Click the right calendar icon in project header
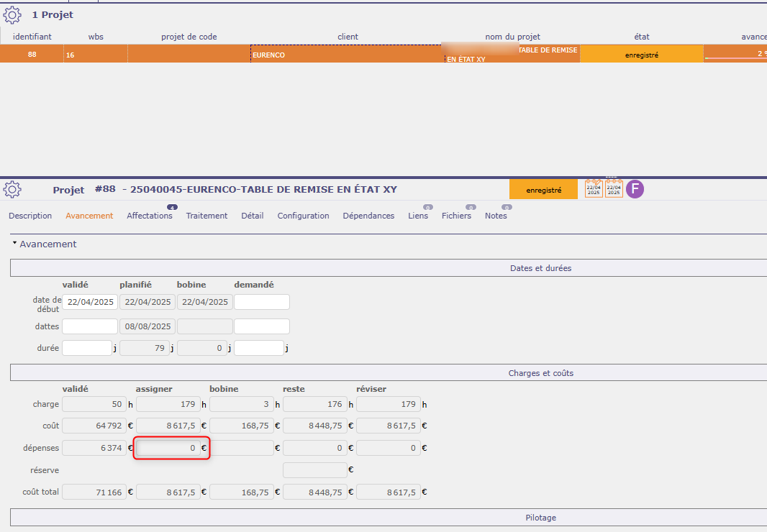This screenshot has width=767, height=532. (614, 189)
